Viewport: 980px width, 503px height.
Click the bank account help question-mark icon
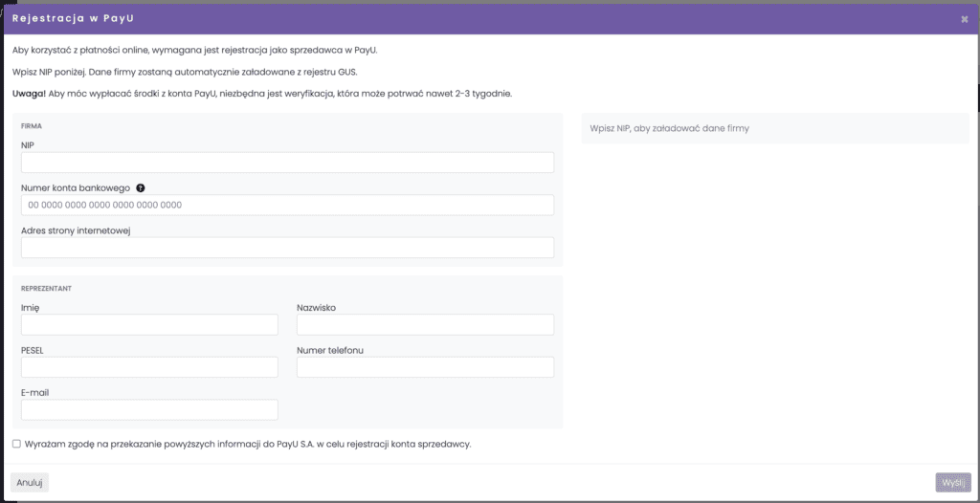[x=141, y=187]
